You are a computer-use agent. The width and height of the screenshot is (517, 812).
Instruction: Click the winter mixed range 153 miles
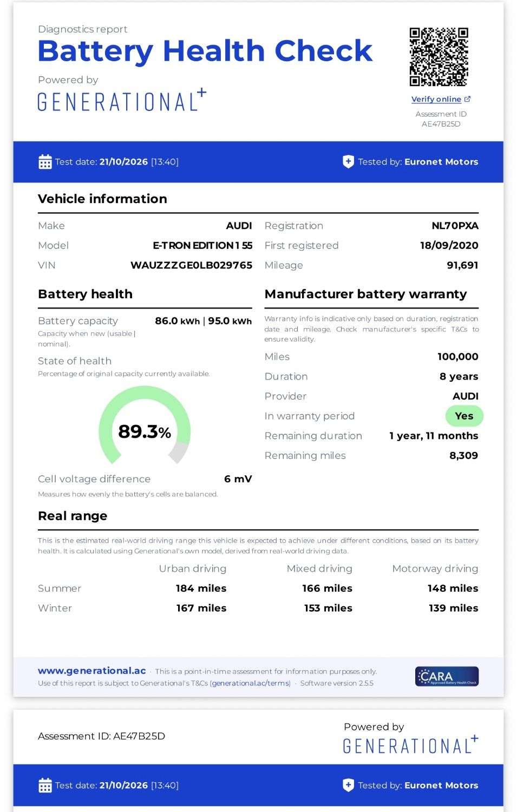[x=328, y=608]
